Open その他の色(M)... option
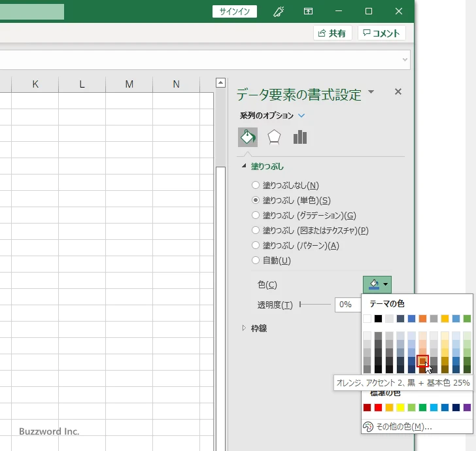Screen dimensions: 476x451 pos(417,427)
